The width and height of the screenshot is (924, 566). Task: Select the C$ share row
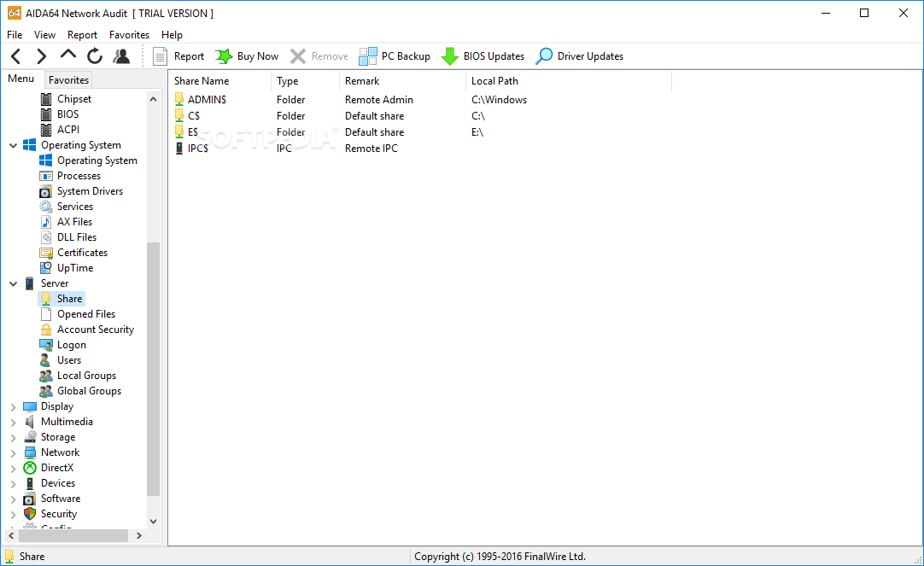(193, 116)
